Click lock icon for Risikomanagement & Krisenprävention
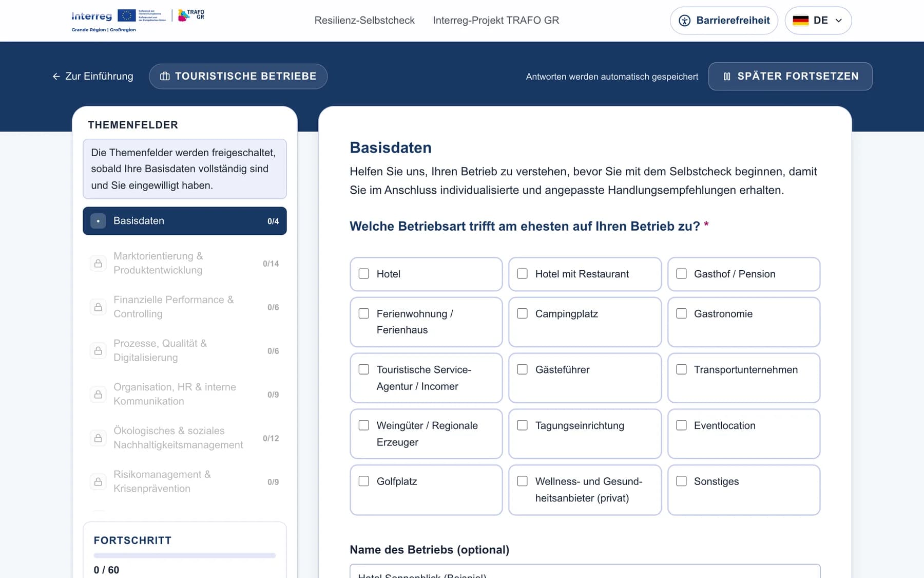This screenshot has height=578, width=924. click(x=98, y=482)
